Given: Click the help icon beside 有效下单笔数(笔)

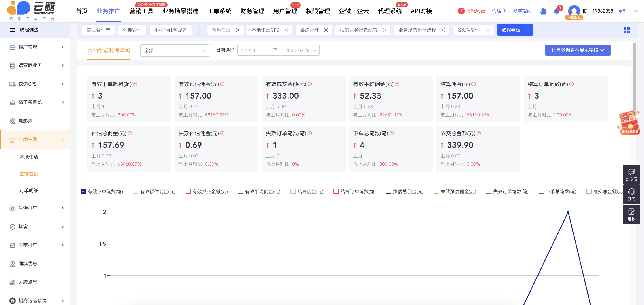Looking at the screenshot, I should pyautogui.click(x=135, y=84).
